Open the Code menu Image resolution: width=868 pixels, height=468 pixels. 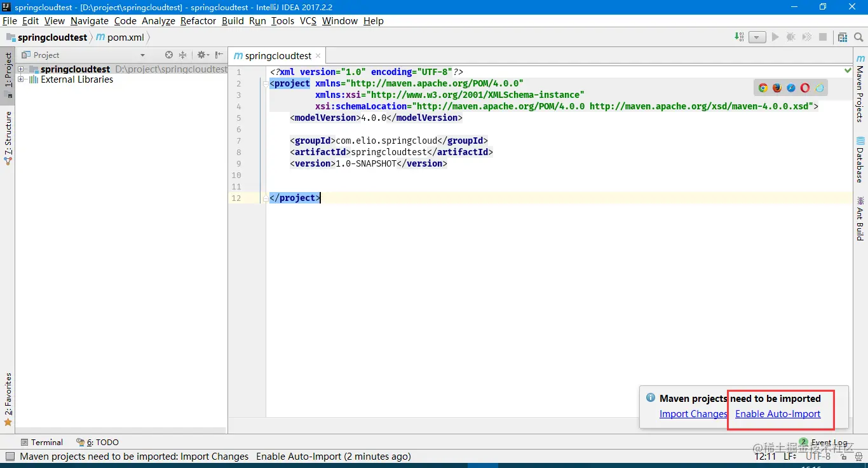pyautogui.click(x=125, y=21)
